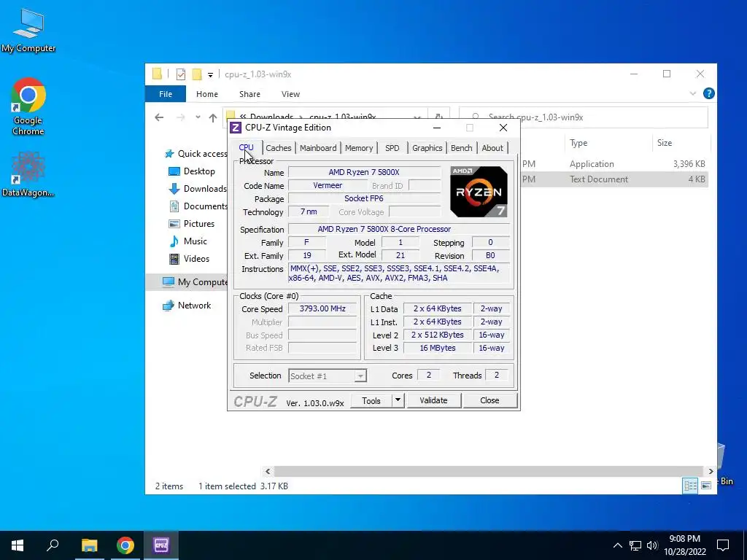This screenshot has width=747, height=560.
Task: Open the About tab
Action: point(492,148)
